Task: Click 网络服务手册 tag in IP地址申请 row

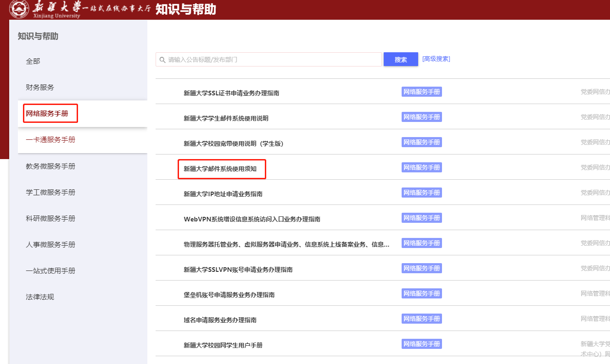Action: pos(422,193)
